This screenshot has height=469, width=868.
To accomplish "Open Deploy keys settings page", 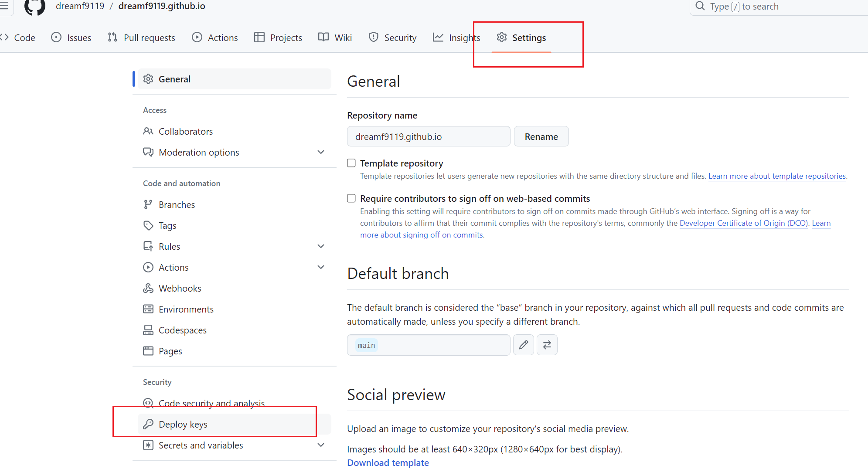I will (x=235, y=424).
